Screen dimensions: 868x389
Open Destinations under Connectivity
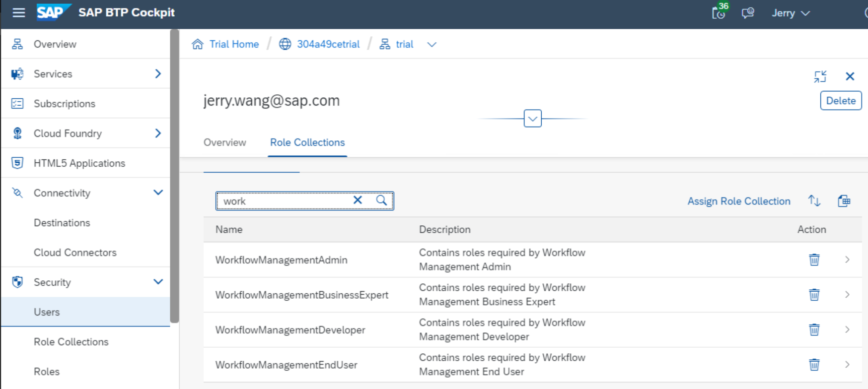(x=62, y=223)
